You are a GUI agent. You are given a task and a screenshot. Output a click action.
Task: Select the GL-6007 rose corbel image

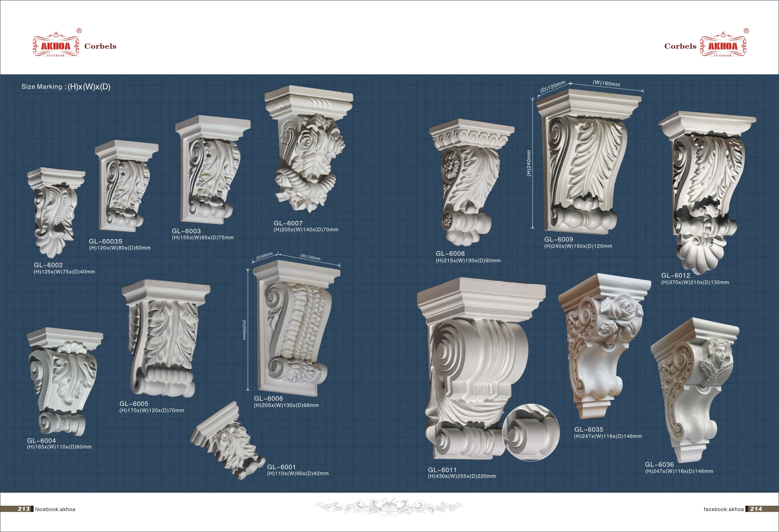coord(309,149)
